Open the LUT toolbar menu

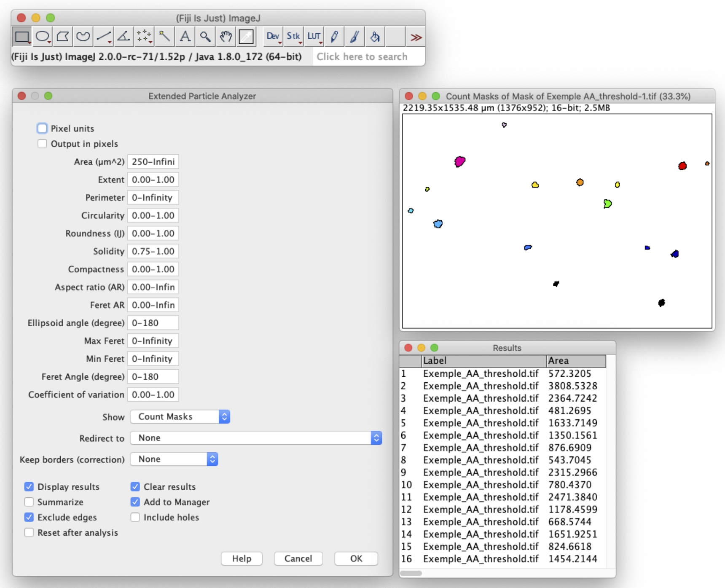(x=314, y=37)
